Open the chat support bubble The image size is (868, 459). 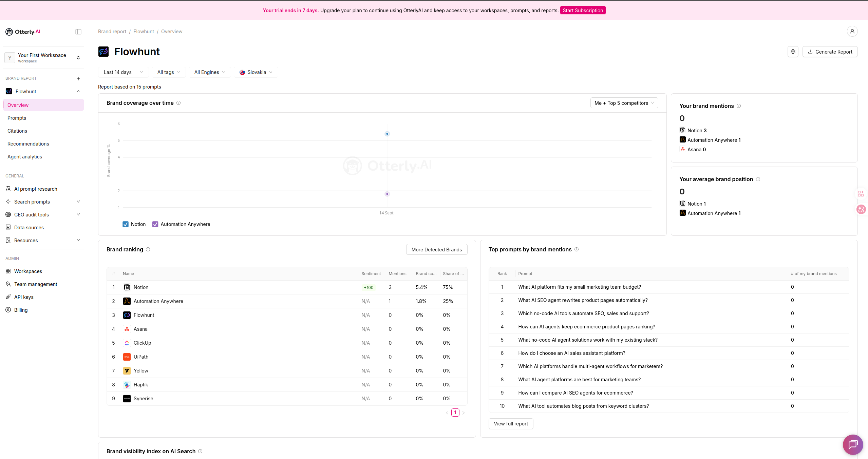tap(853, 444)
